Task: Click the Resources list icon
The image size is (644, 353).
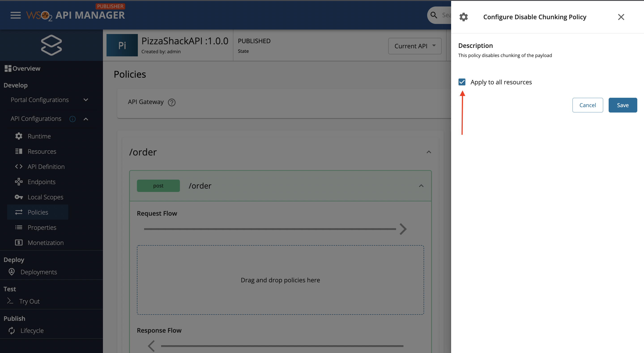Action: 19,151
